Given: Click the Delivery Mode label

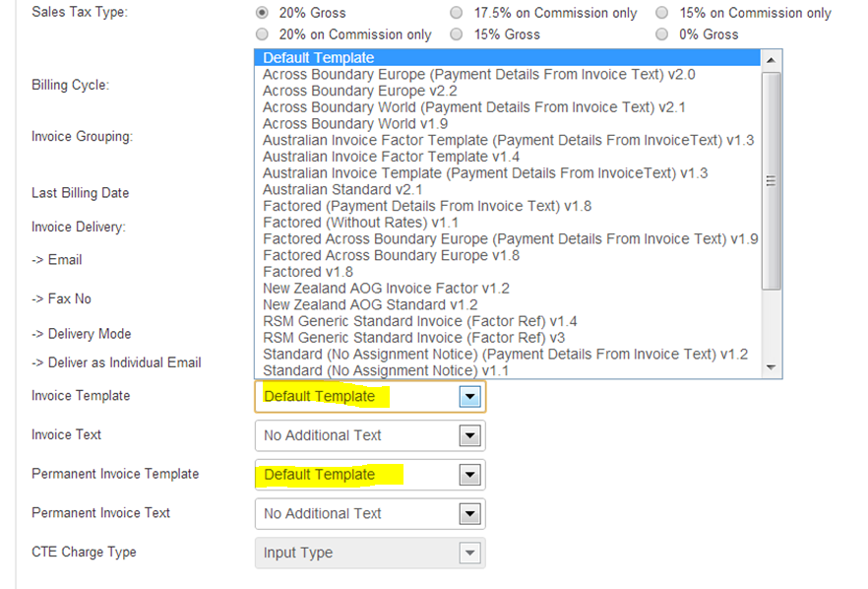Looking at the screenshot, I should point(82,334).
